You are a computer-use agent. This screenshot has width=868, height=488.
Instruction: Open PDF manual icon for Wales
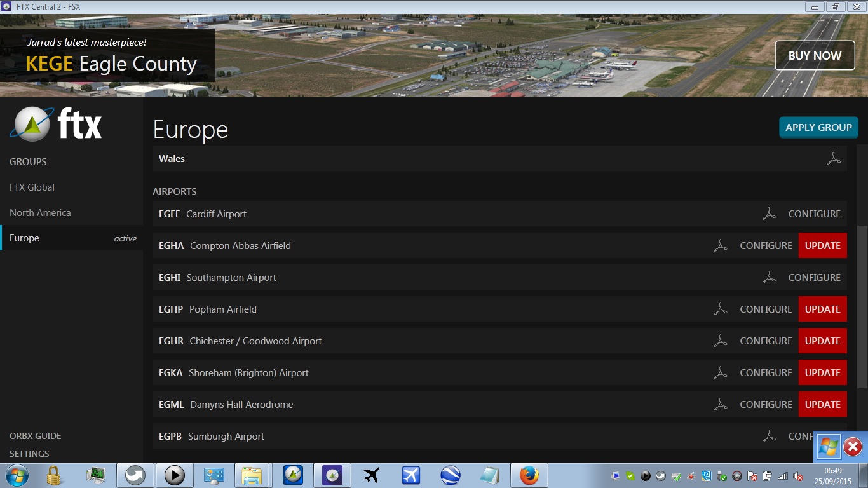click(x=834, y=159)
